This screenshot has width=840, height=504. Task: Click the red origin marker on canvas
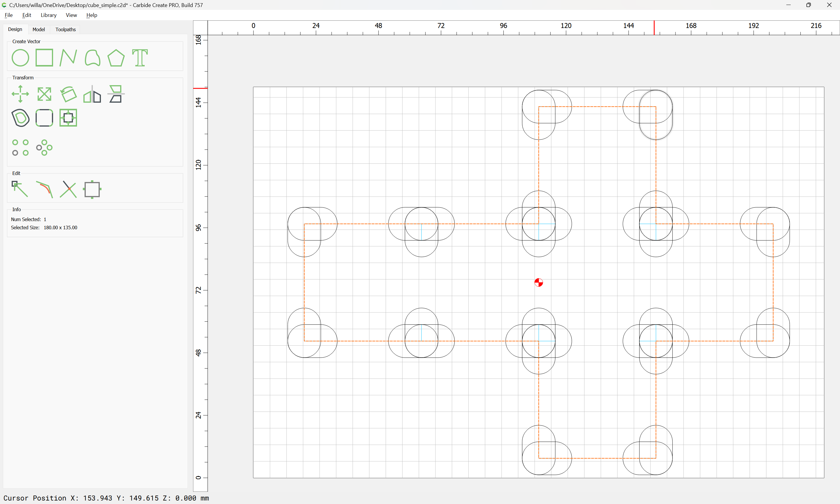point(538,282)
